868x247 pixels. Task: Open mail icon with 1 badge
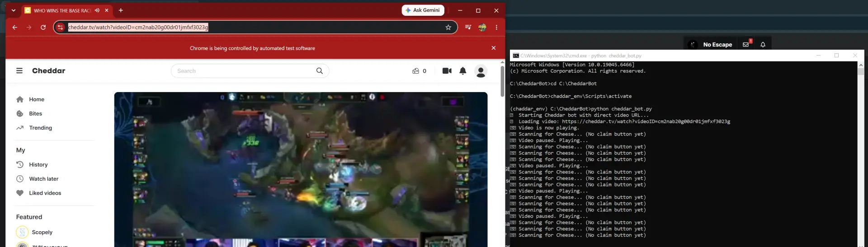tap(746, 44)
